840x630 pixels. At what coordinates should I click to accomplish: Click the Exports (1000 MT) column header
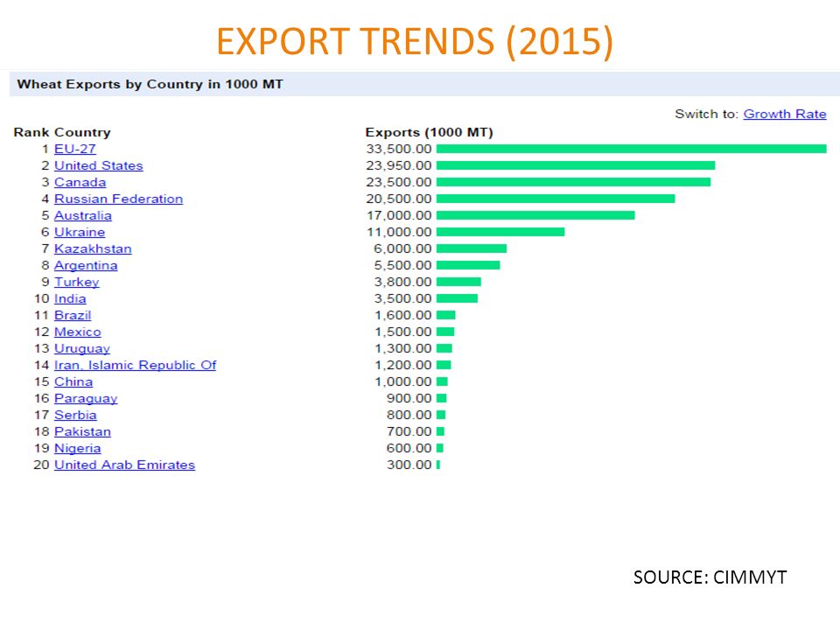[x=429, y=132]
